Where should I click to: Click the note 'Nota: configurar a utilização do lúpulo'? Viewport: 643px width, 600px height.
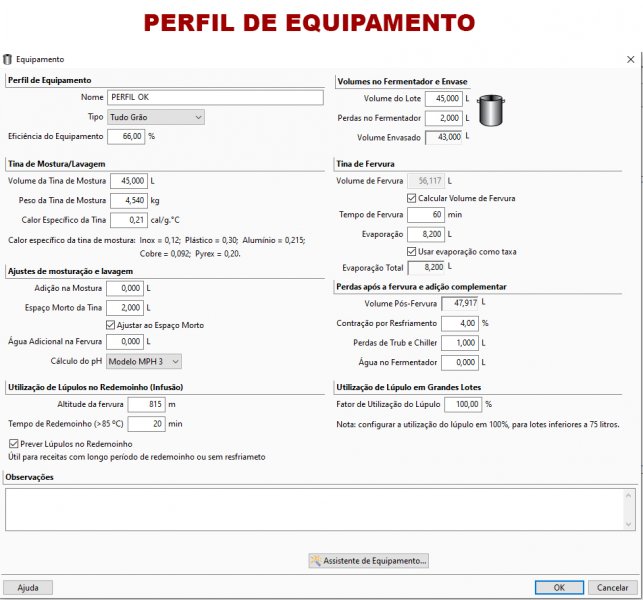[478, 424]
